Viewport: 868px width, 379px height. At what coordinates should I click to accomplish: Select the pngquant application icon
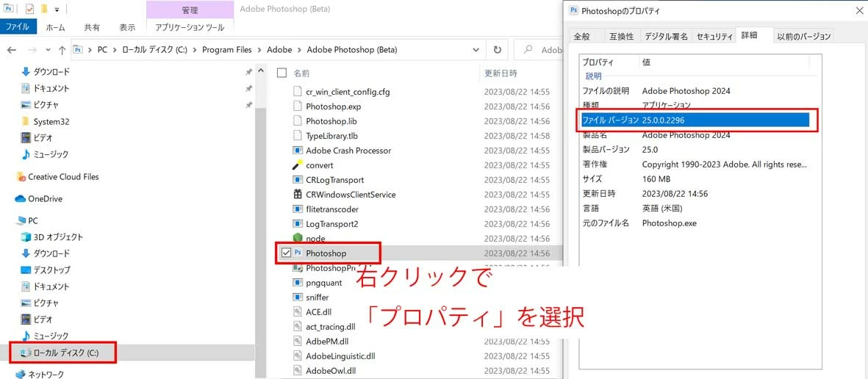coord(298,283)
